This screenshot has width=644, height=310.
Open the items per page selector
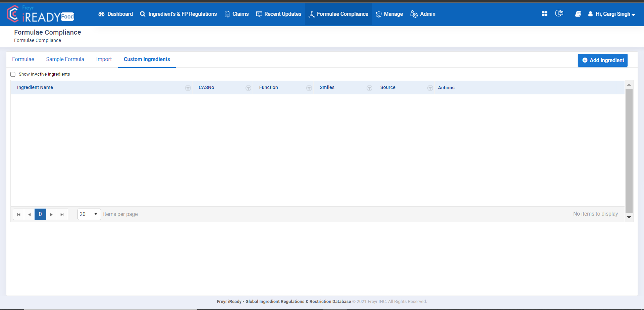[x=89, y=214]
